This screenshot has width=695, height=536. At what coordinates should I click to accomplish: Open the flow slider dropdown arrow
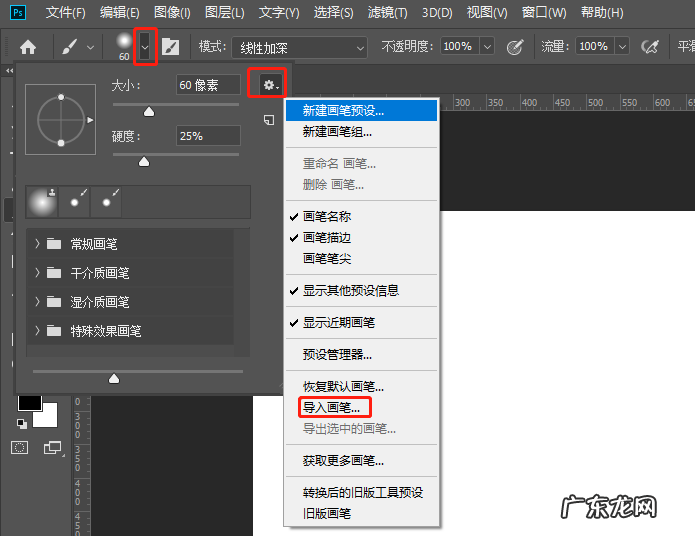[622, 46]
